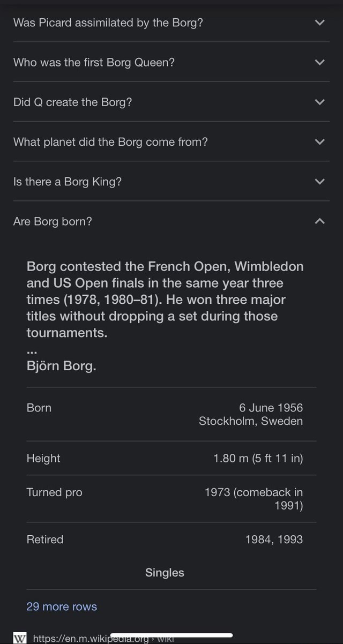Screen dimensions: 343x644
Task: Click the 'Singles' section heading
Action: pos(164,572)
